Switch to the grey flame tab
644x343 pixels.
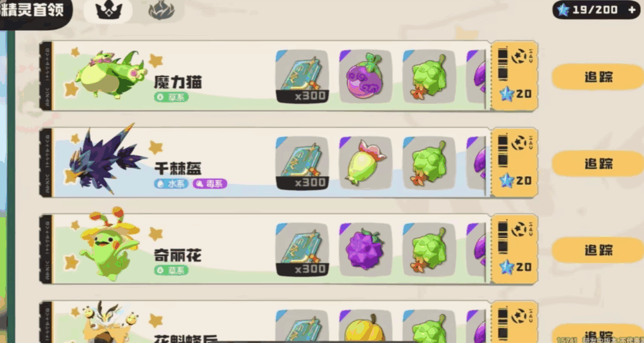tap(162, 11)
